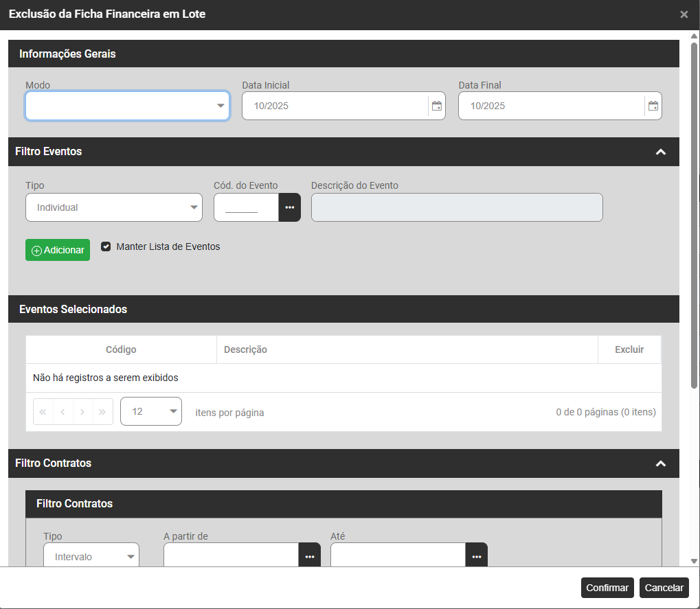Open the Data Inicial calendar picker
Screen dimensions: 700x609
point(436,106)
